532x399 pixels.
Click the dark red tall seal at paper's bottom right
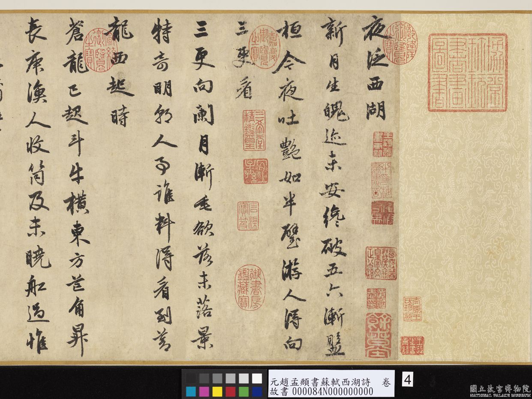378,335
